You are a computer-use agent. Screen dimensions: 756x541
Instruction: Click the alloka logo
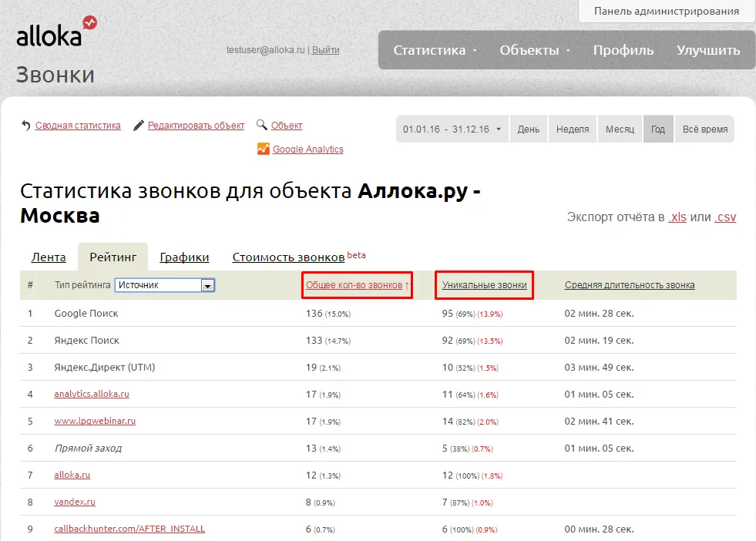(x=56, y=32)
